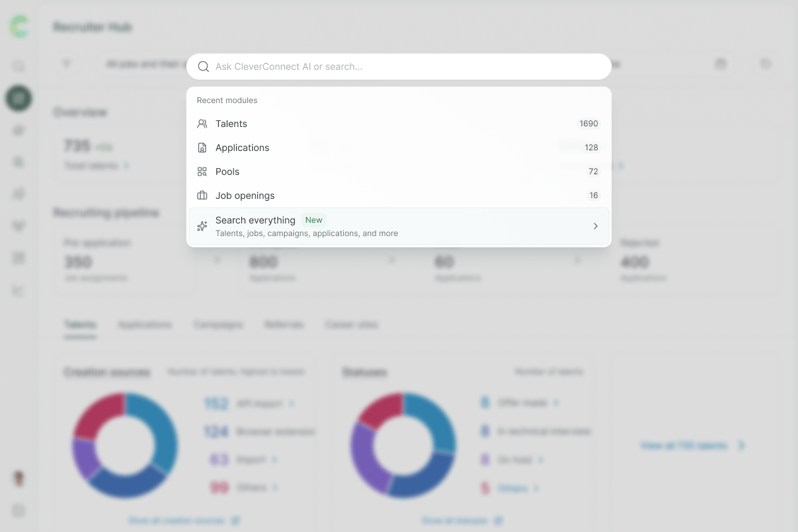This screenshot has width=798, height=532.
Task: Click the 16 count next to Job openings
Action: (x=593, y=196)
